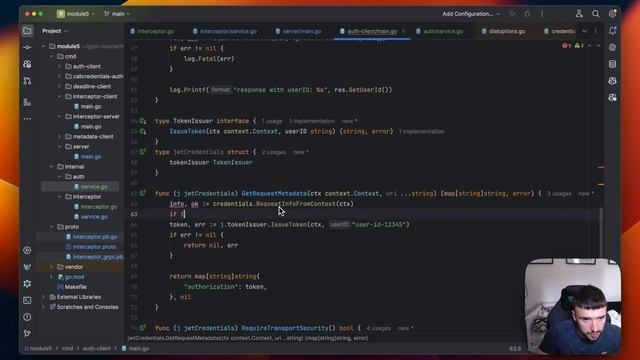Open the Commit tool window icon

tap(27, 47)
